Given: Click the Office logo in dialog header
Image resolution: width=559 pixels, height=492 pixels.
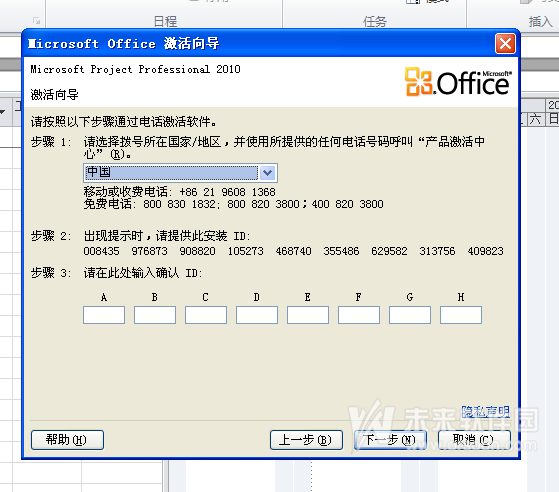Looking at the screenshot, I should (458, 82).
